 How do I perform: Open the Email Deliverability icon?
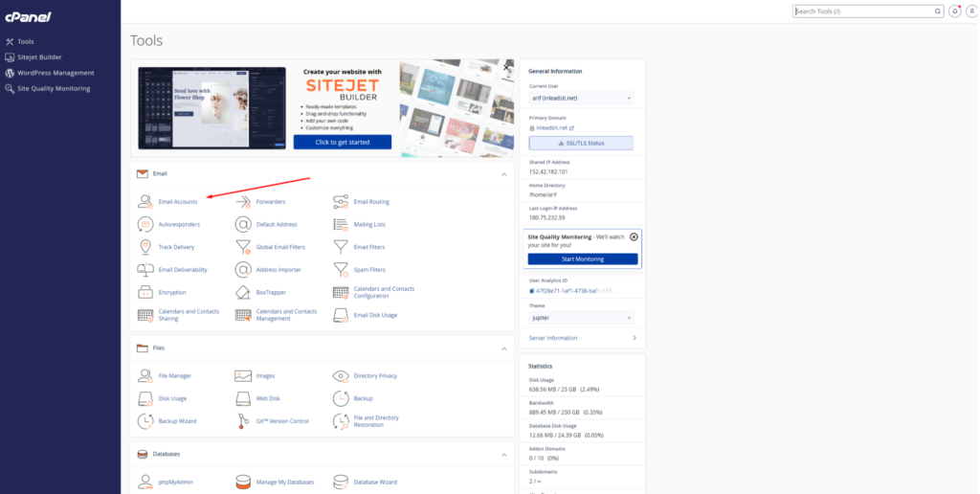145,270
